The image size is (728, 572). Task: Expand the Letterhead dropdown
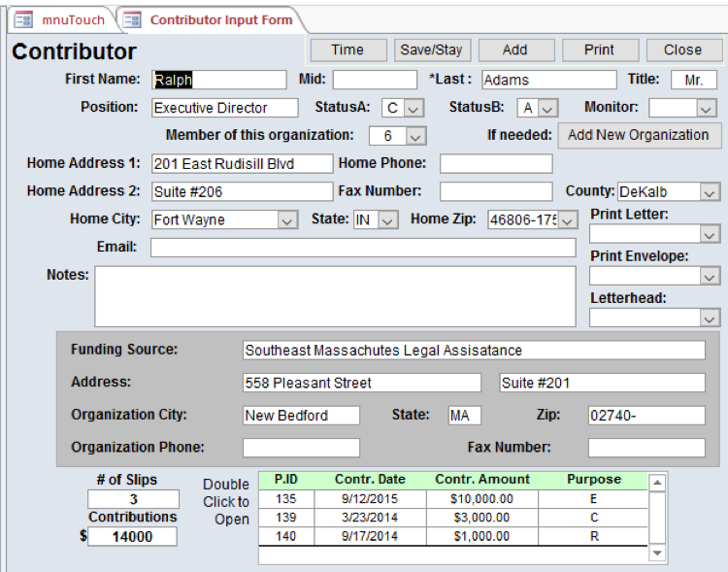coord(710,318)
